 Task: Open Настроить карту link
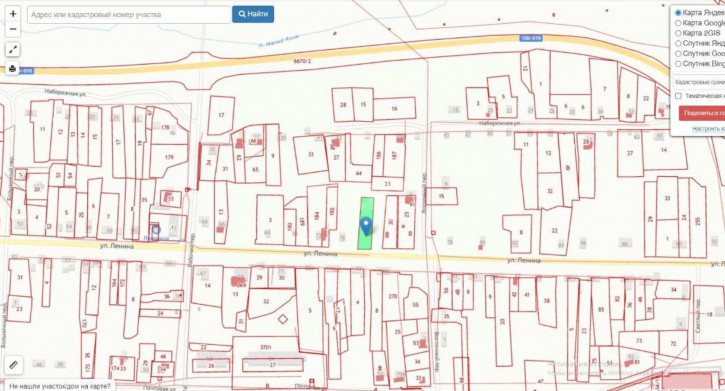pos(708,128)
